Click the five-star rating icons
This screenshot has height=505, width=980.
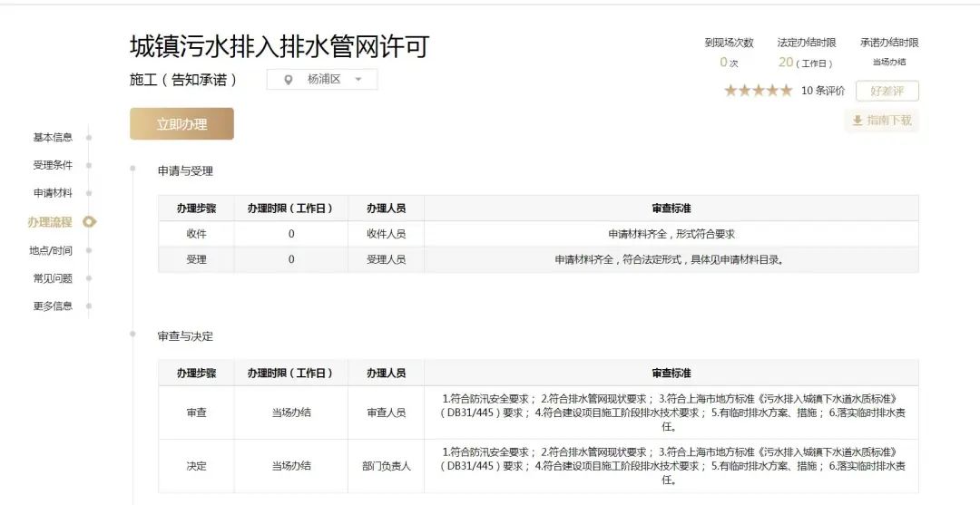[x=758, y=91]
